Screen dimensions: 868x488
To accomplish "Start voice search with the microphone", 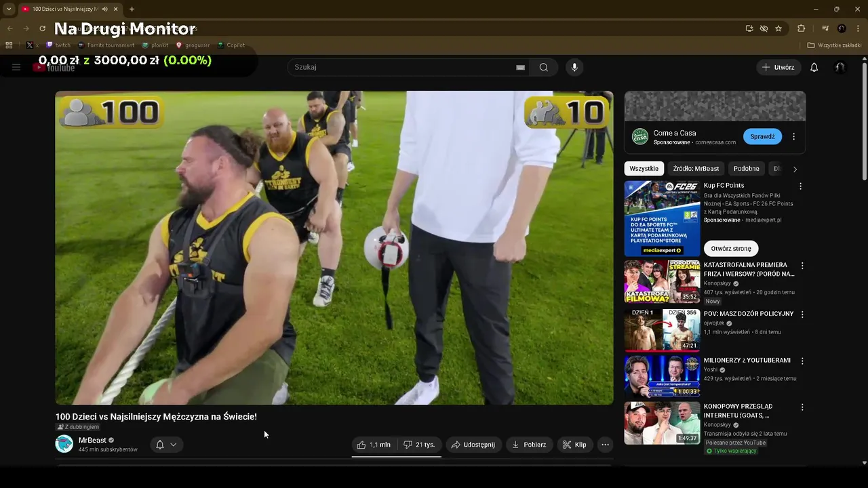I will click(x=574, y=67).
